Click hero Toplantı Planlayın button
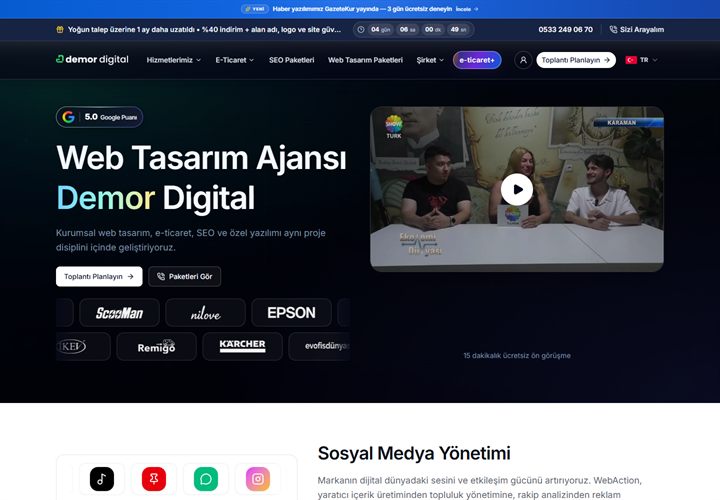The image size is (720, 500). tap(99, 276)
